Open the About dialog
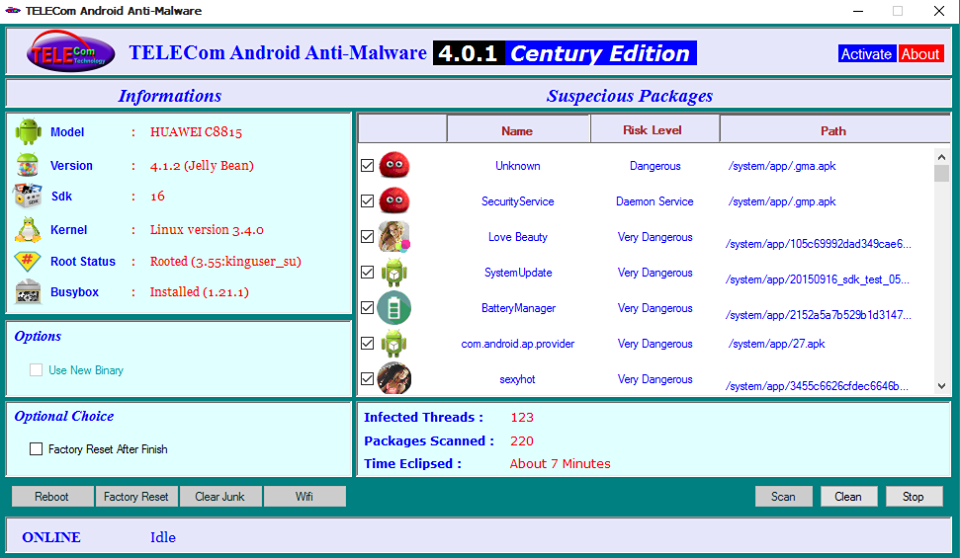 (920, 54)
